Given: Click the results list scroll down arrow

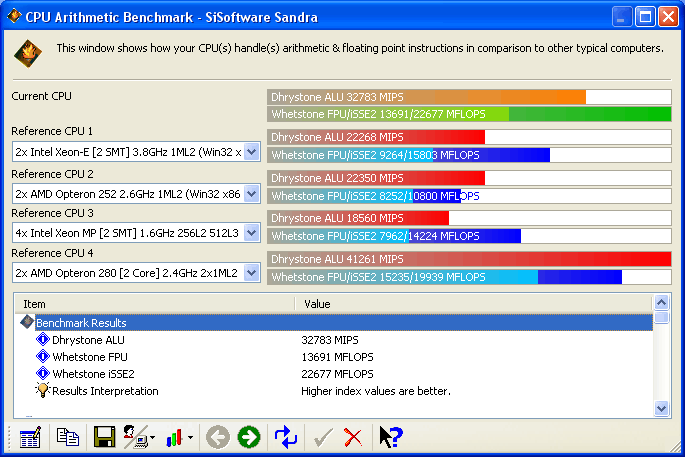Looking at the screenshot, I should [661, 409].
